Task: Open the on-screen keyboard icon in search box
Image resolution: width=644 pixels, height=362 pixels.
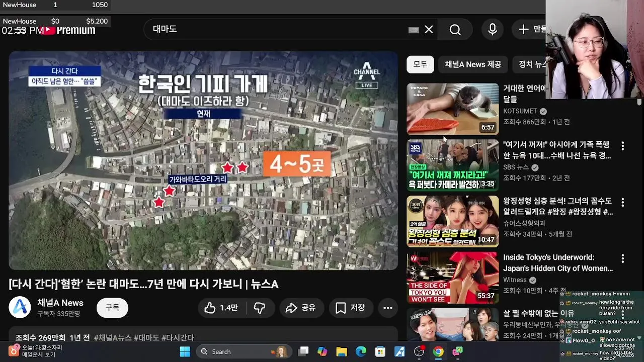Action: tap(414, 30)
